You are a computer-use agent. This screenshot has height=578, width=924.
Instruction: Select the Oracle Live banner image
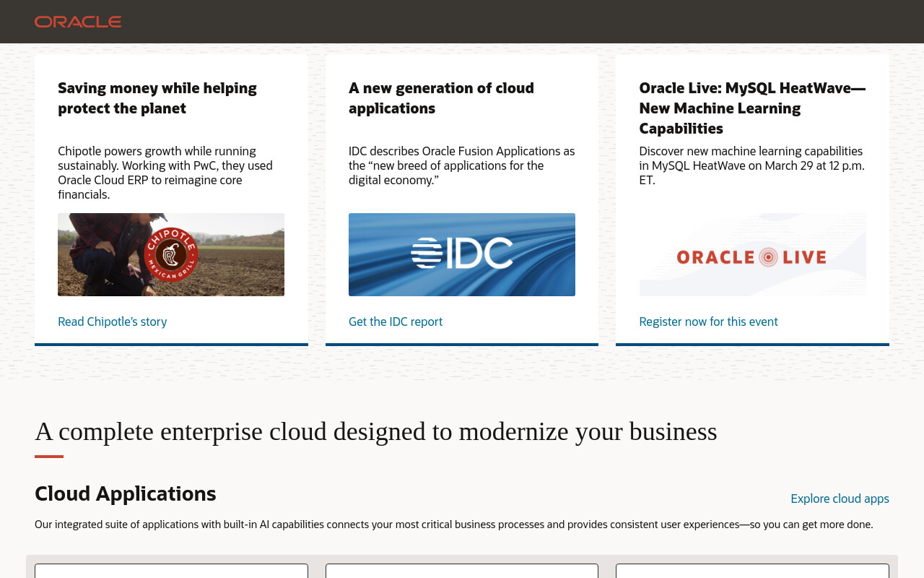[752, 254]
